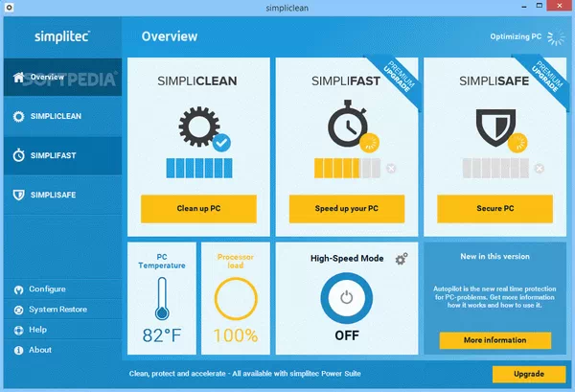Open Help from the sidebar
The height and width of the screenshot is (392, 575).
62,330
